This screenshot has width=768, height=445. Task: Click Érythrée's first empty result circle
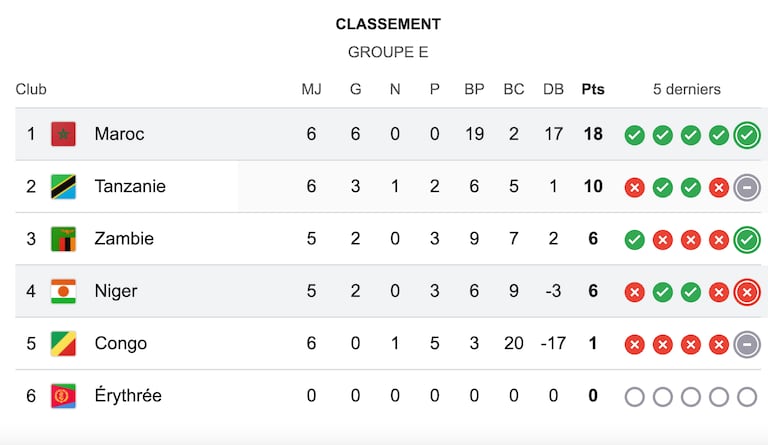(635, 397)
